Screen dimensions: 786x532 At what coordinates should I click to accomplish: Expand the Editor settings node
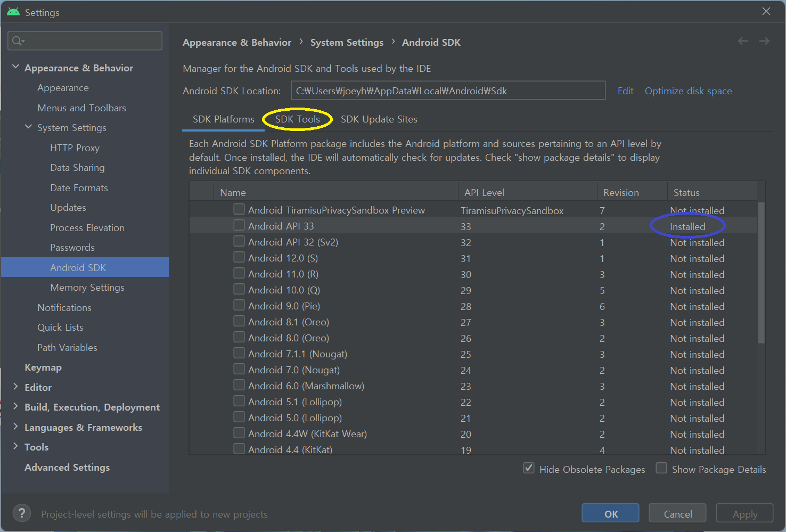[x=15, y=387]
